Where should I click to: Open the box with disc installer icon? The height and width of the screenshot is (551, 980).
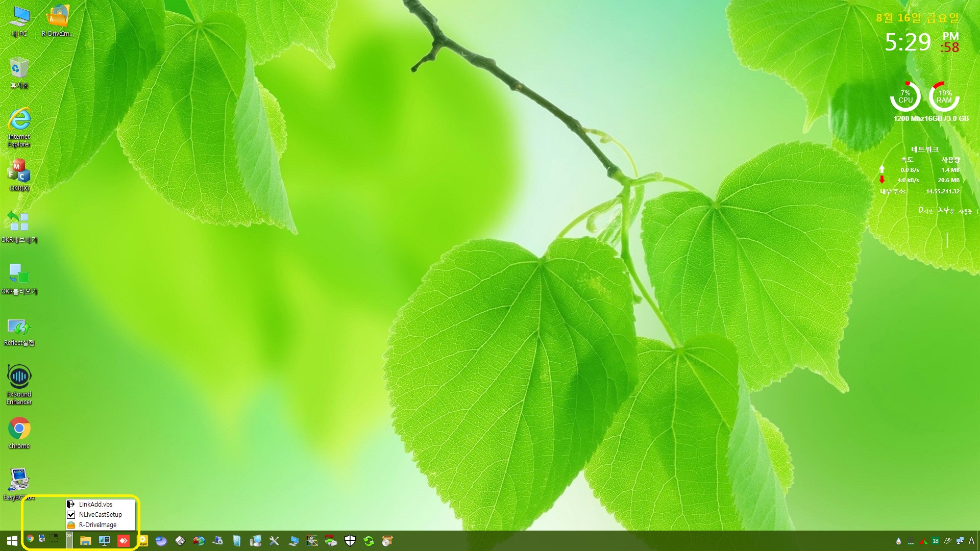click(x=388, y=541)
